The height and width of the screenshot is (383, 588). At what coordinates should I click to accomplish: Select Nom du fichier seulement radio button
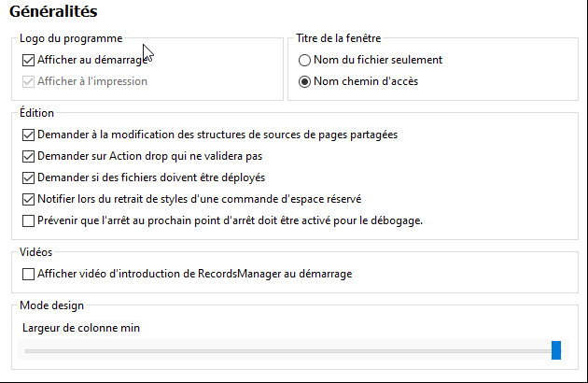(304, 60)
